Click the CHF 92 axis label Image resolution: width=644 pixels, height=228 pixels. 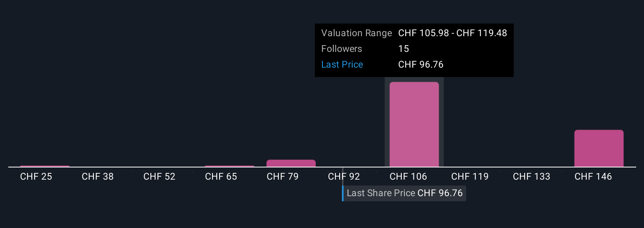coord(344,177)
